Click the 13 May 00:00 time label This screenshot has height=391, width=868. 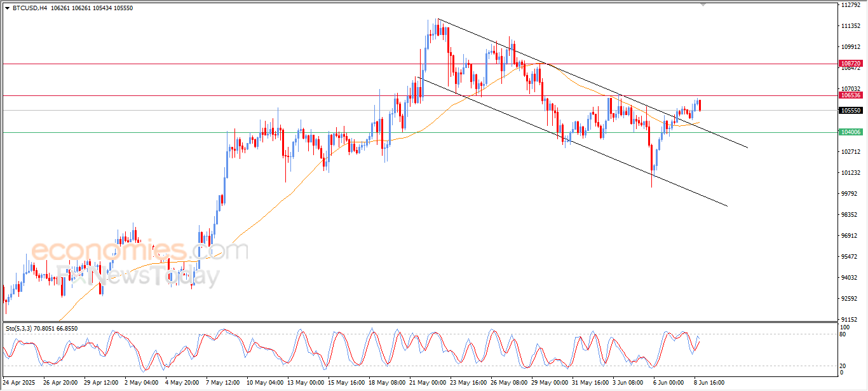(x=307, y=383)
